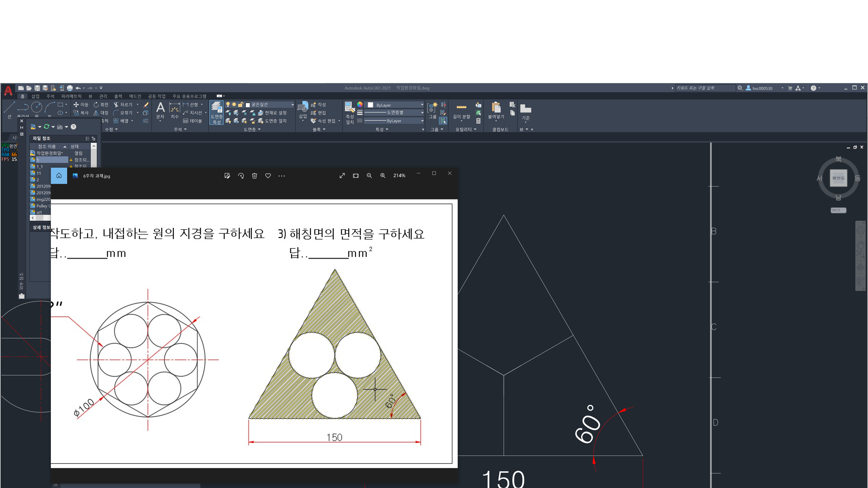Click the Trim (자르기) tool
Viewport: 868px width, 488px height.
(x=123, y=105)
